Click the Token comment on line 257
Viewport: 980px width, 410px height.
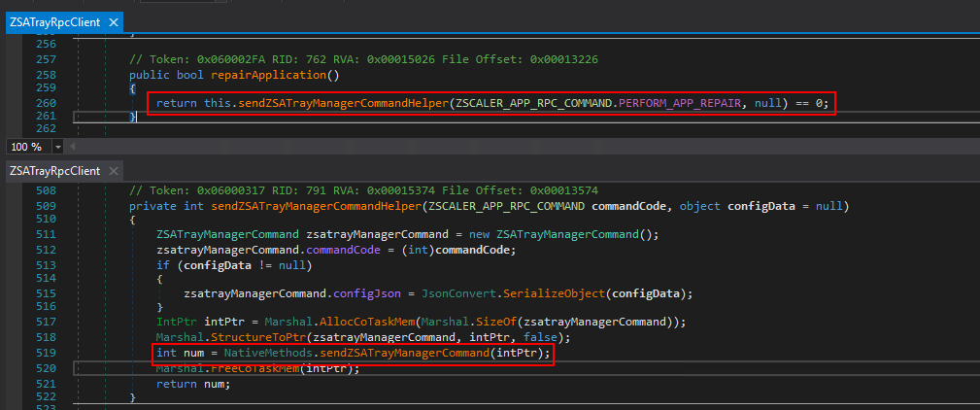coord(364,59)
